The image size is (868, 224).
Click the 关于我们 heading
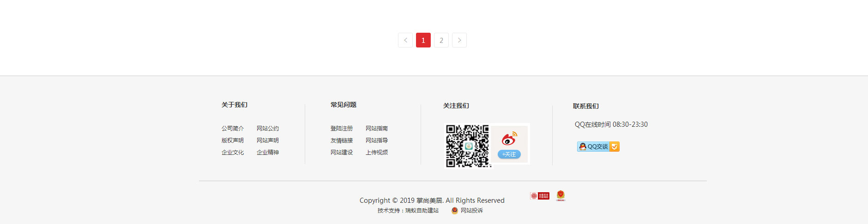(235, 105)
